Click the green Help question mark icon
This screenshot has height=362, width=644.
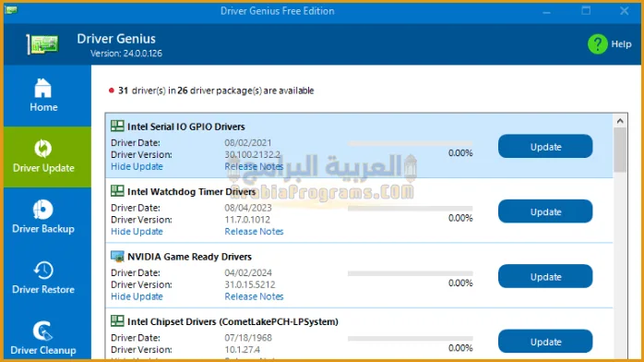pyautogui.click(x=598, y=44)
